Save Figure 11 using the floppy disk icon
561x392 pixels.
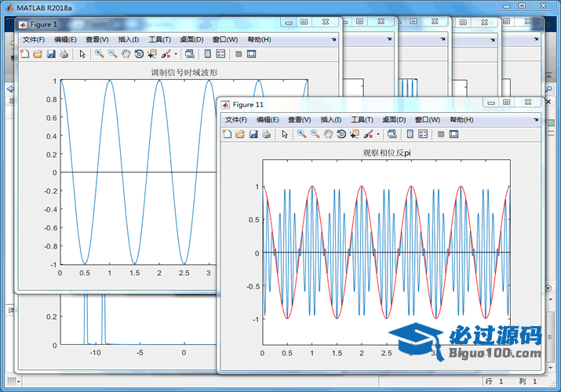[253, 134]
